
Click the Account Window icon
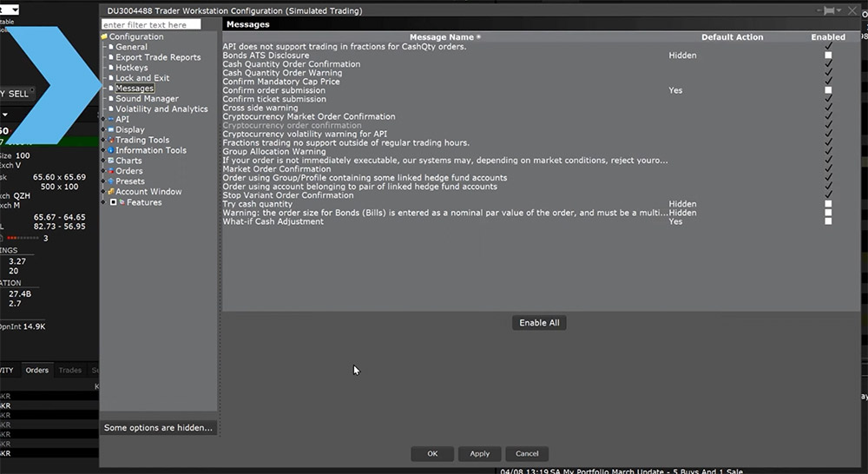point(110,193)
